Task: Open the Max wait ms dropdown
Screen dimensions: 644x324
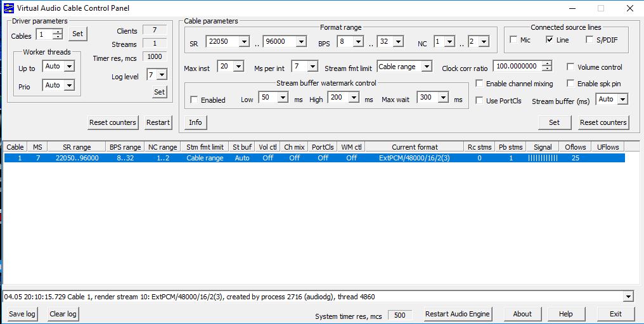Action: pyautogui.click(x=443, y=97)
